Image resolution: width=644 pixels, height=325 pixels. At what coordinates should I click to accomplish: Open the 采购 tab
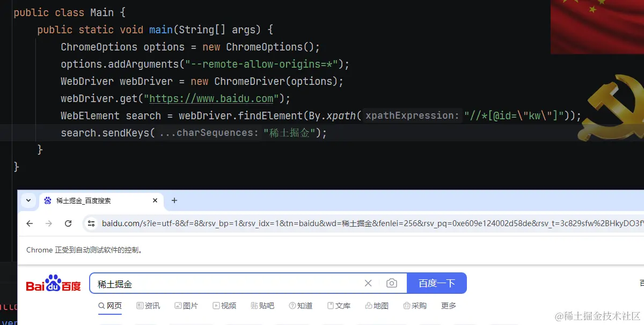click(x=415, y=306)
